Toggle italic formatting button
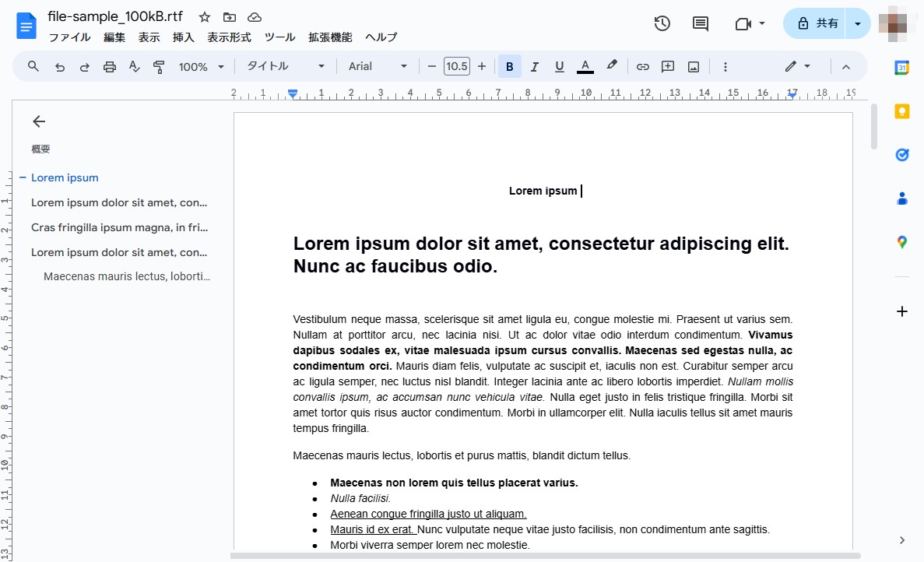924x562 pixels. coord(534,67)
